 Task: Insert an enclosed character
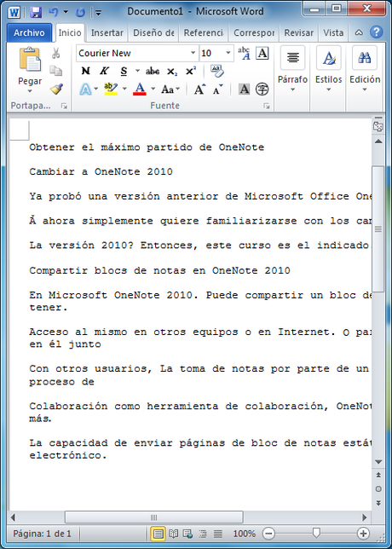point(262,90)
